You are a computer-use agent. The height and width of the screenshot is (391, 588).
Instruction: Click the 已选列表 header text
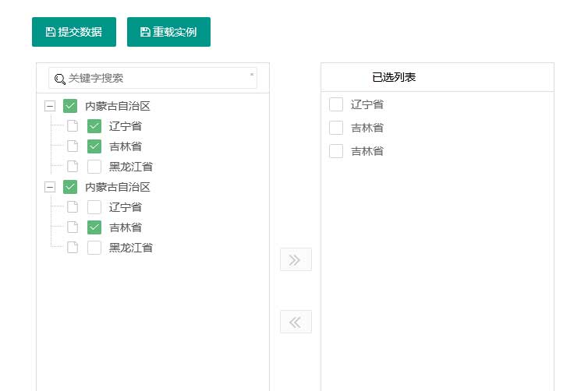tap(394, 77)
